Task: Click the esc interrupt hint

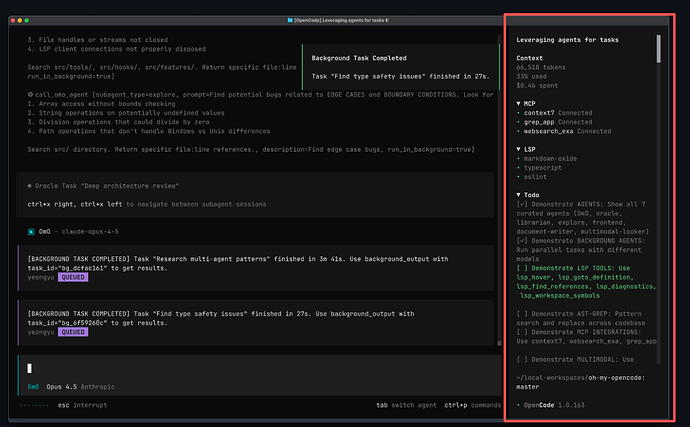Action: pyautogui.click(x=82, y=405)
